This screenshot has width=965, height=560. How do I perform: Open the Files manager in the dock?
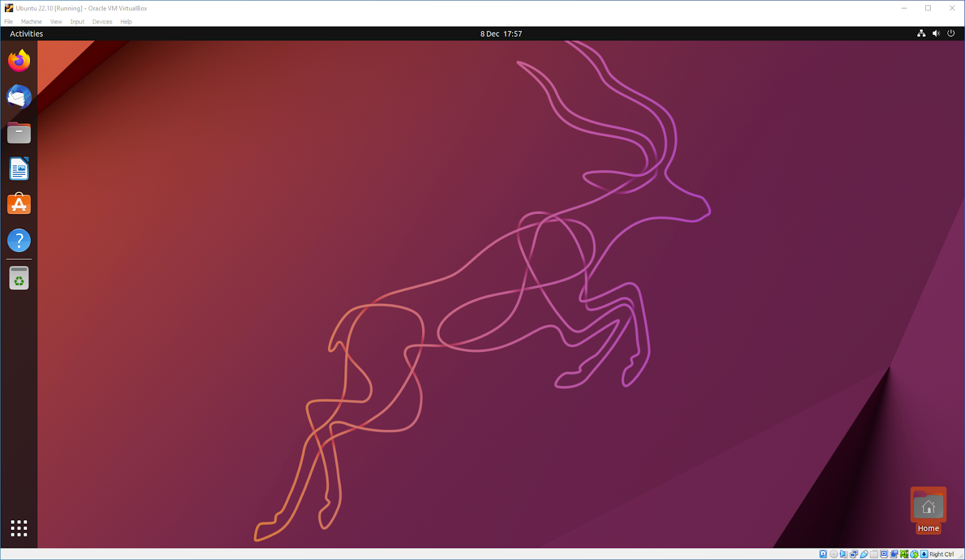(19, 133)
